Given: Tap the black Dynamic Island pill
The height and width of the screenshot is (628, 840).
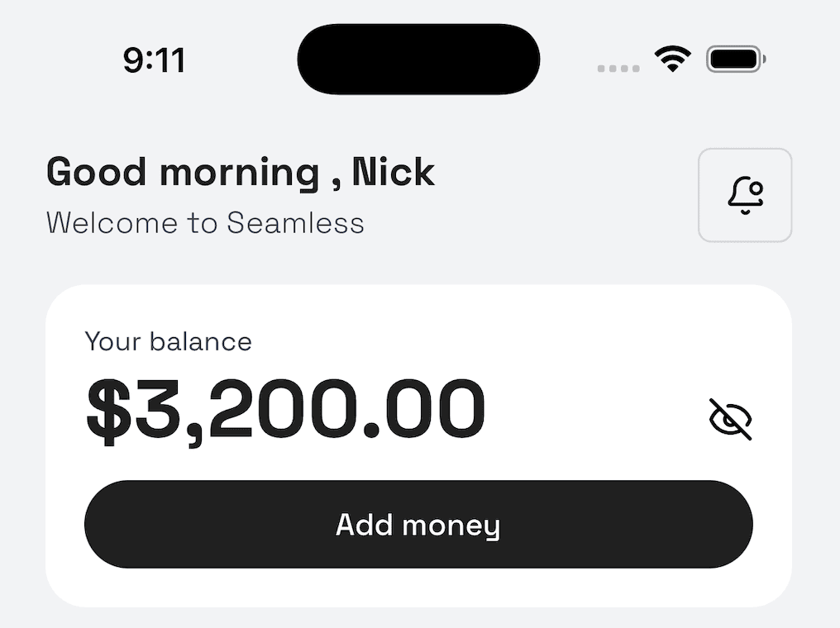Looking at the screenshot, I should coord(418,59).
